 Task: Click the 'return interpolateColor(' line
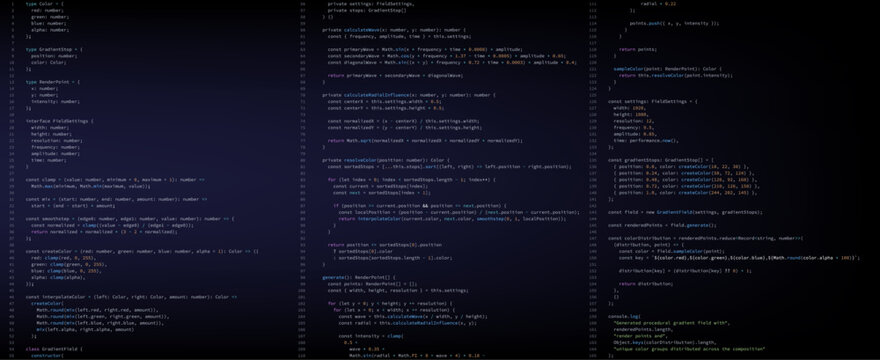pyautogui.click(x=452, y=218)
